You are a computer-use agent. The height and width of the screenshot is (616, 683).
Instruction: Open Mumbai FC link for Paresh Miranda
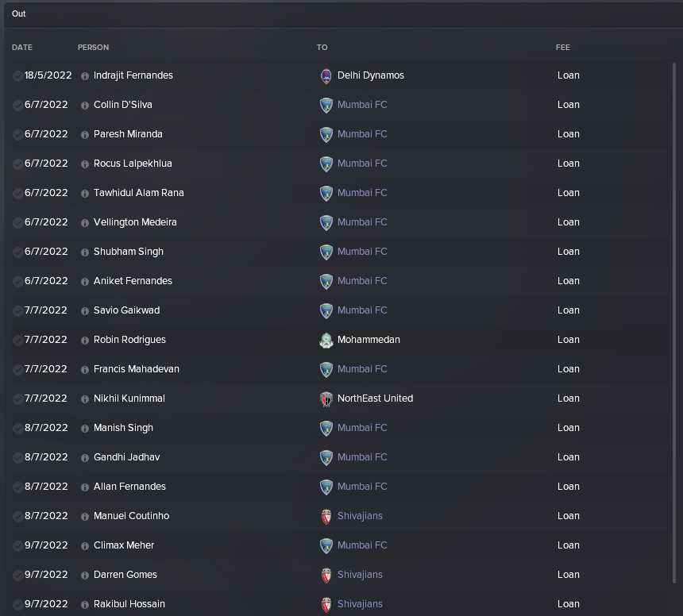pyautogui.click(x=362, y=134)
